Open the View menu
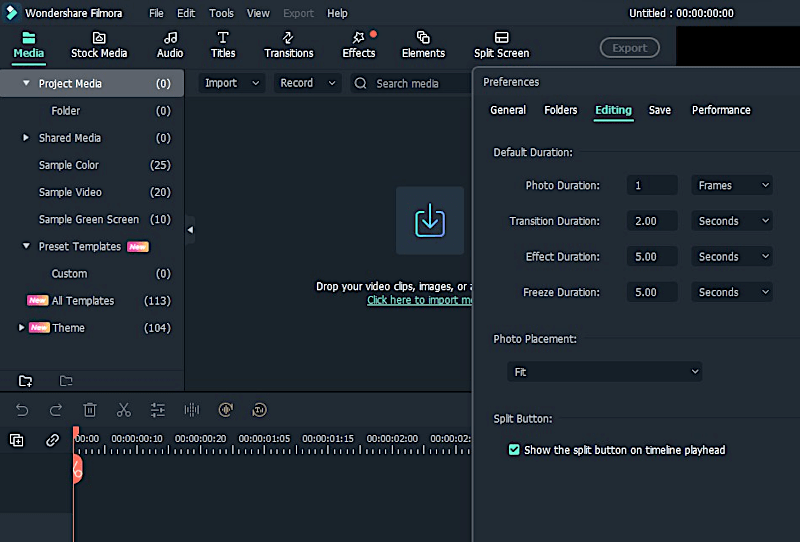 [x=258, y=13]
